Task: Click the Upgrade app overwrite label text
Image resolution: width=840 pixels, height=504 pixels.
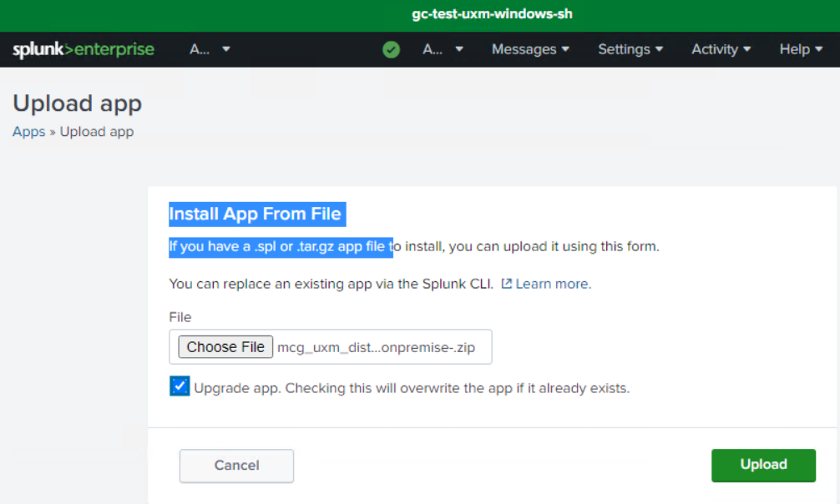Action: click(x=411, y=388)
